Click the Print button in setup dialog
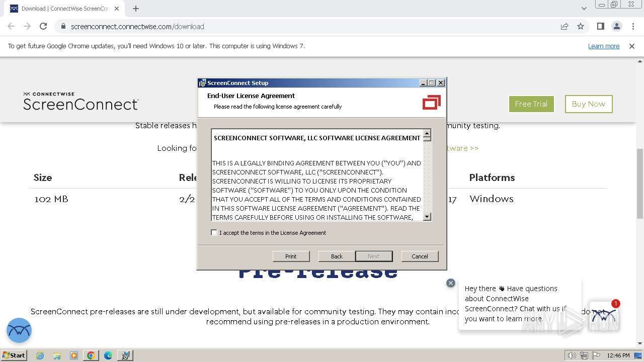Viewport: 644px width, 362px height. click(x=291, y=256)
